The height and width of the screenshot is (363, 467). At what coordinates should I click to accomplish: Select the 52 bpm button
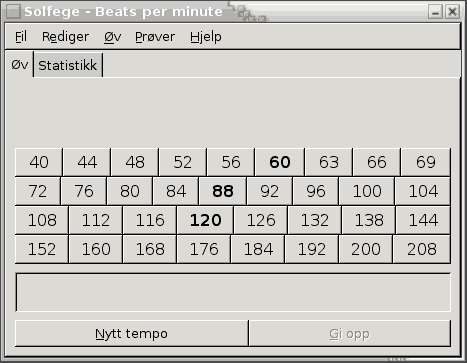pos(183,162)
